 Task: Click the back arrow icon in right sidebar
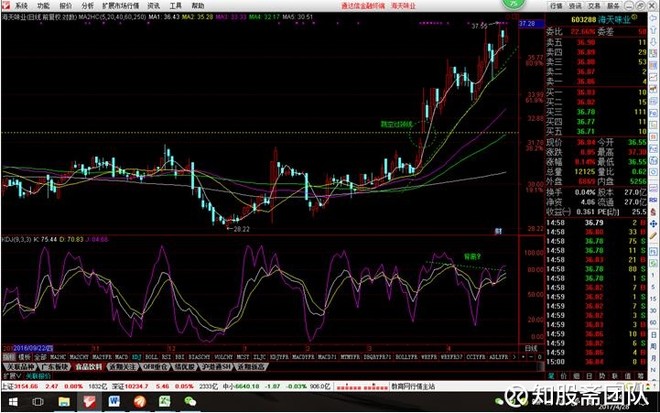point(653,18)
